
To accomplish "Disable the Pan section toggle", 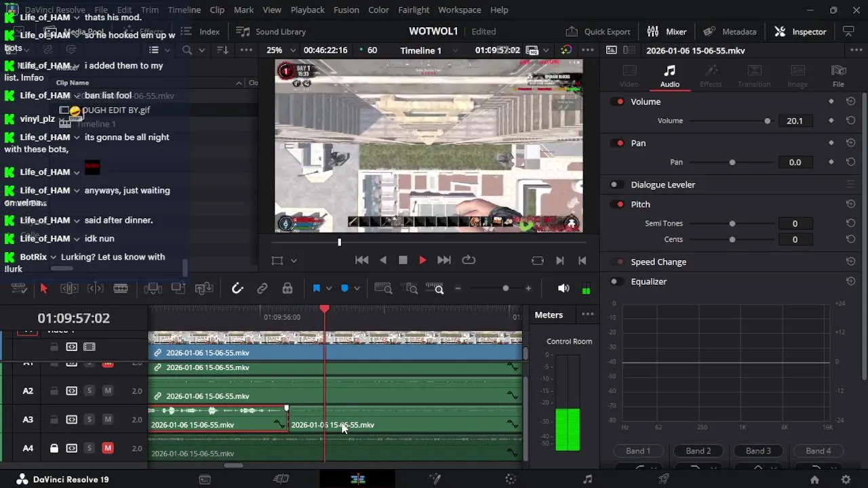I will point(618,143).
